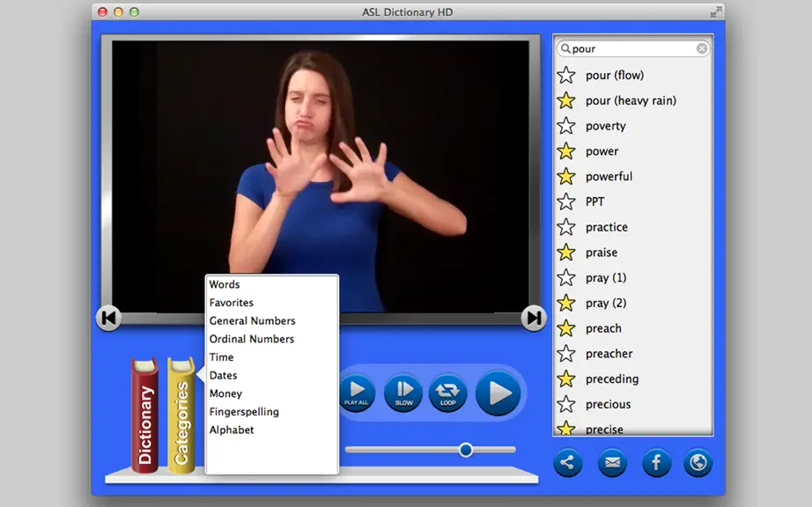Share sign via email icon
This screenshot has width=812, height=507.
[x=612, y=462]
